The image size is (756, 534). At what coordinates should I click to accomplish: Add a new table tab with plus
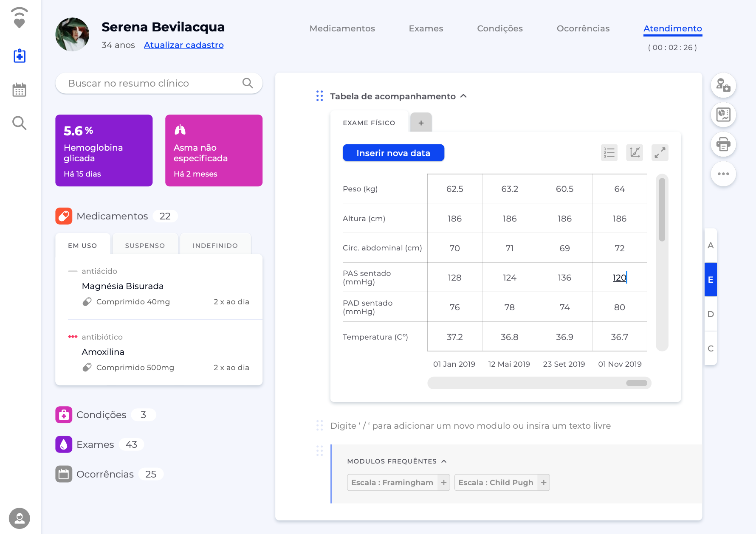click(421, 123)
